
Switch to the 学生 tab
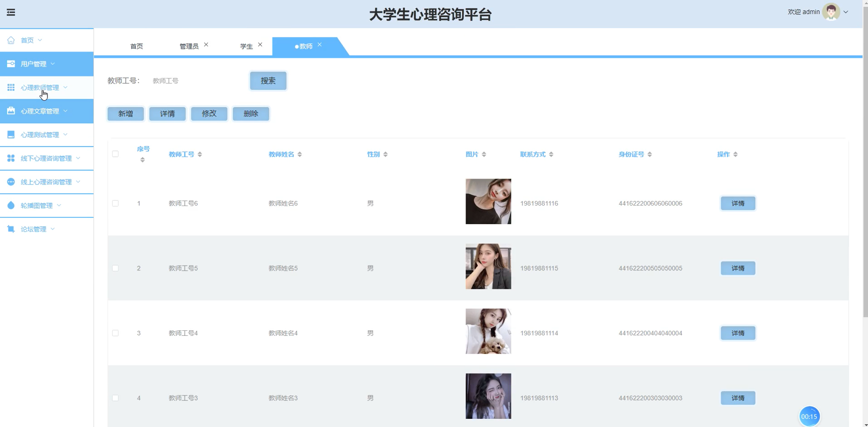tap(245, 46)
